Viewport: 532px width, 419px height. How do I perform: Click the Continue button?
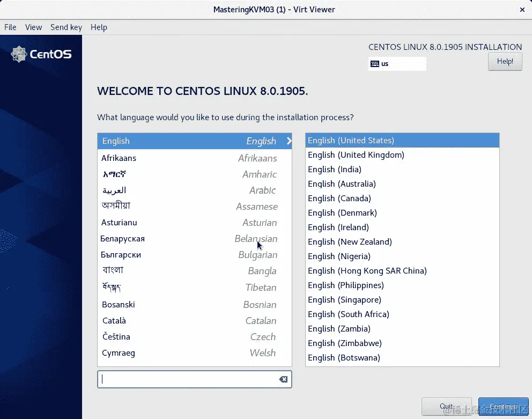click(x=503, y=407)
